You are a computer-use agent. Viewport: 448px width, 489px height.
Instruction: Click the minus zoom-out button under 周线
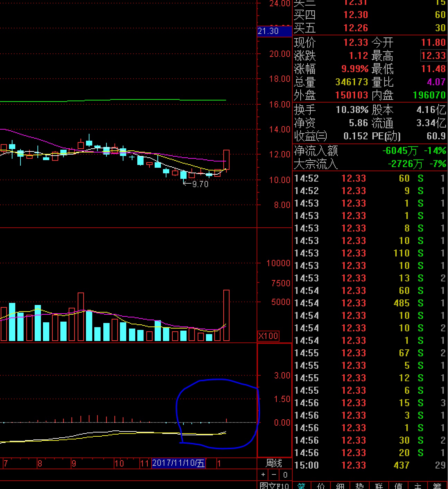pyautogui.click(x=274, y=474)
